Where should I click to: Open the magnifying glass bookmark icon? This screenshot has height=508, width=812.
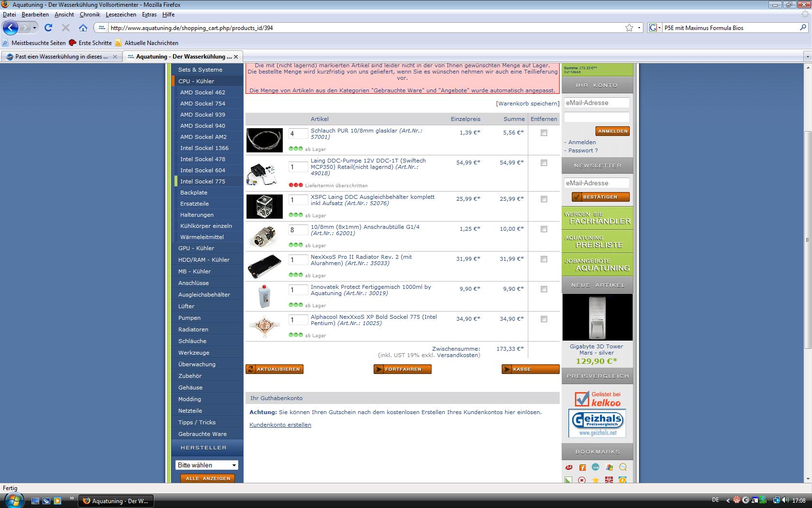click(623, 467)
